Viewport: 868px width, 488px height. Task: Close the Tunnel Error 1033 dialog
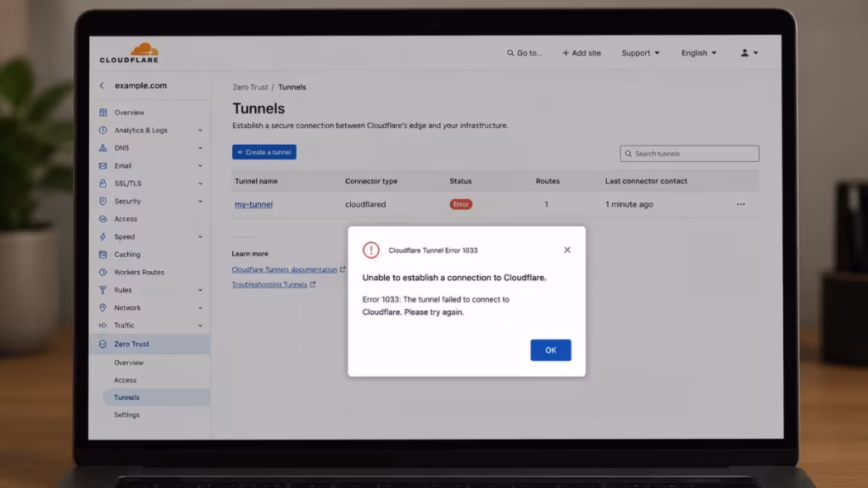(567, 250)
